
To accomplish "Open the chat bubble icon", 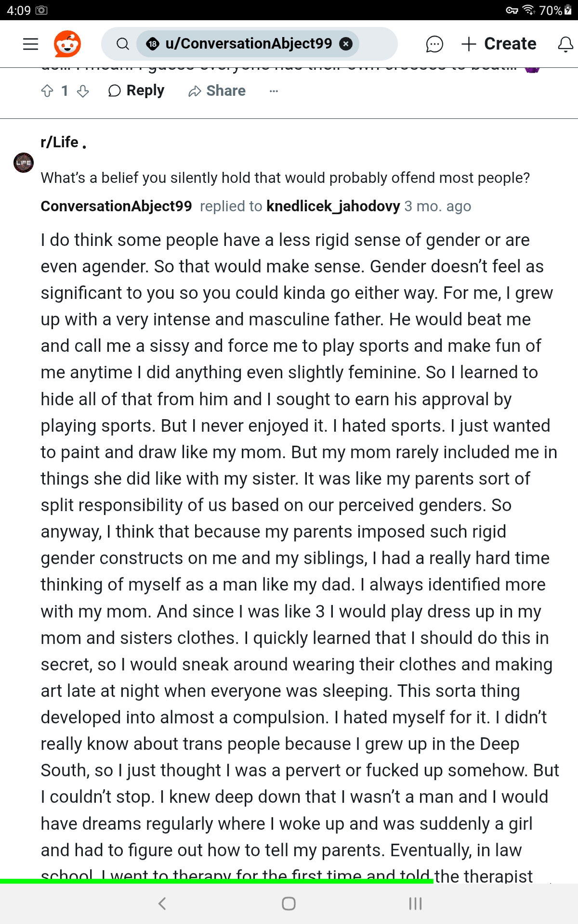I will click(434, 44).
